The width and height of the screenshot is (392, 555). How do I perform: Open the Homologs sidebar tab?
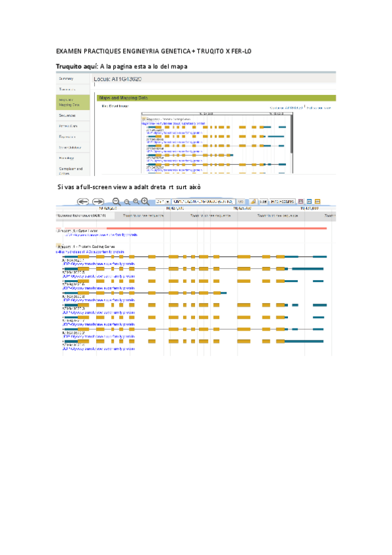(73, 158)
